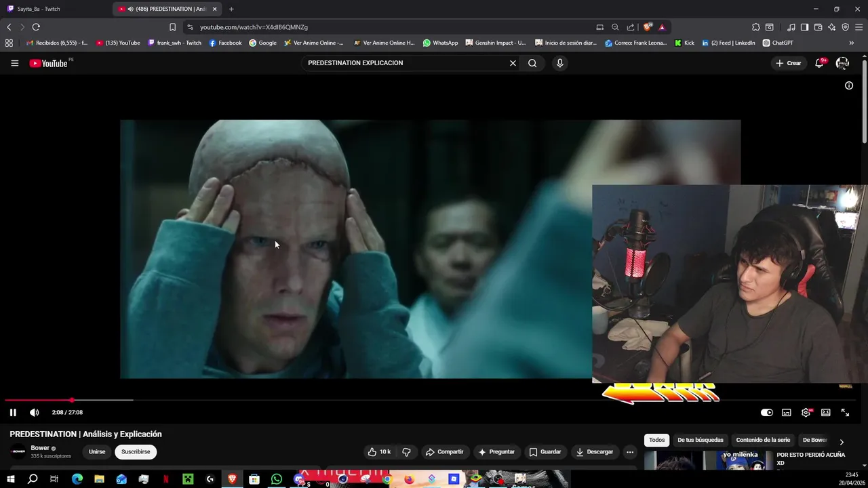Click the Preguntar button

click(x=496, y=451)
